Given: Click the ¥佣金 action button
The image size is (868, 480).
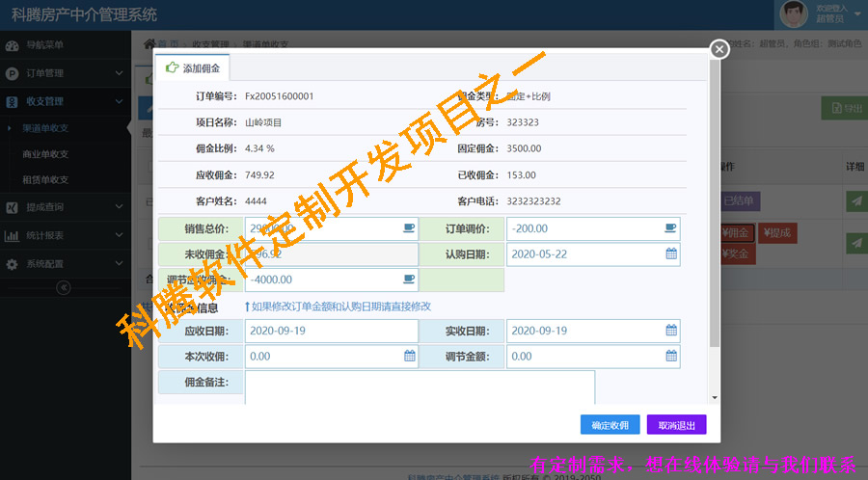Looking at the screenshot, I should point(738,233).
